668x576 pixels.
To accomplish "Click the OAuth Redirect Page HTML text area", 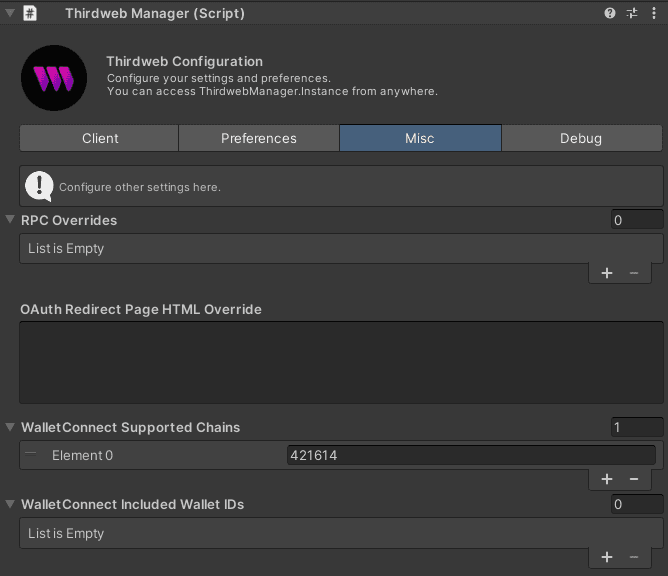I will [340, 362].
